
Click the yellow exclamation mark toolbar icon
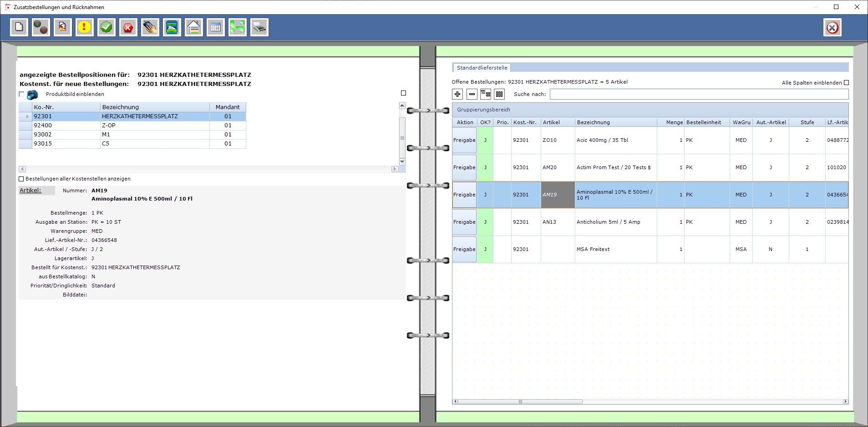[x=85, y=27]
